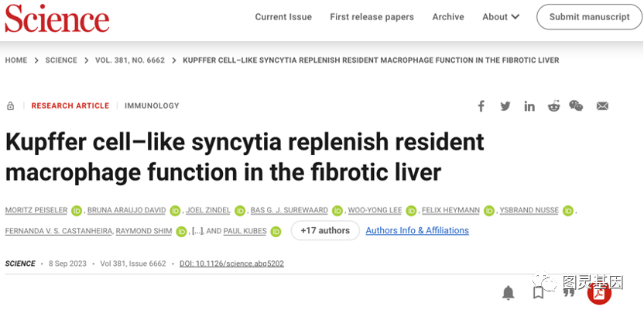Viewport: 644px width, 310px height.
Task: Navigate to Vol. 381, No. 6662 breadcrumb
Action: (130, 60)
